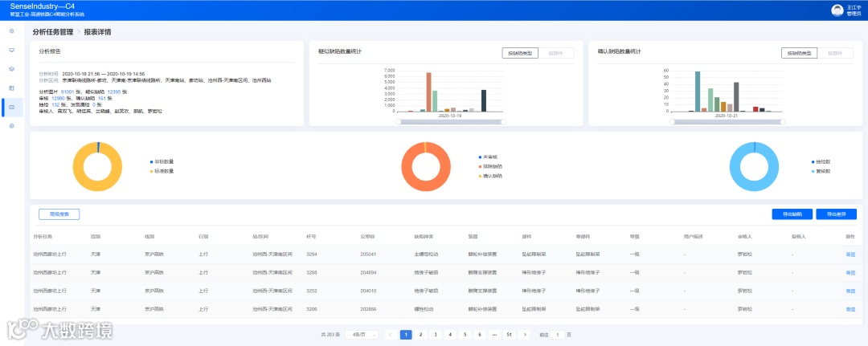Select 按缺陷类型 tab in confirmed defects chart
This screenshot has height=346, width=868.
(800, 53)
